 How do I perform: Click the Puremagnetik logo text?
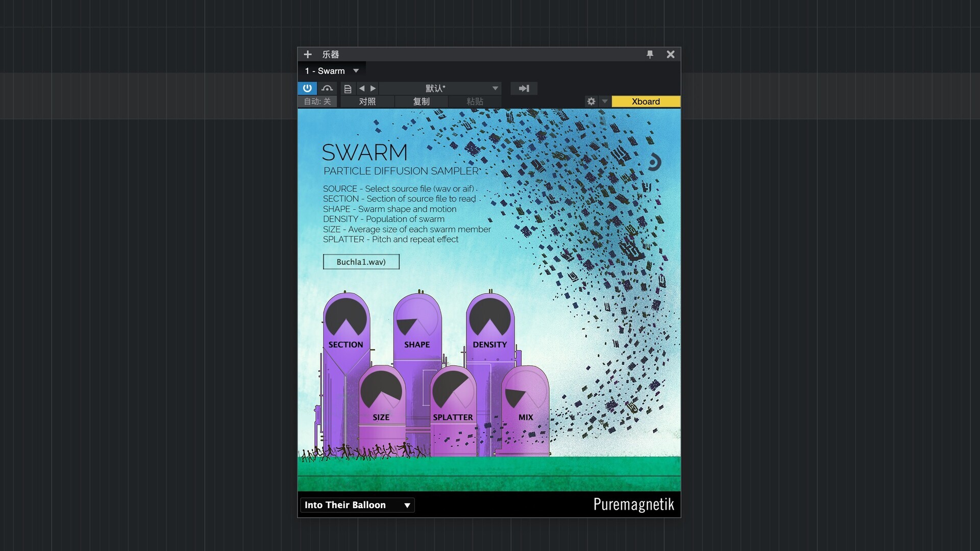point(633,505)
